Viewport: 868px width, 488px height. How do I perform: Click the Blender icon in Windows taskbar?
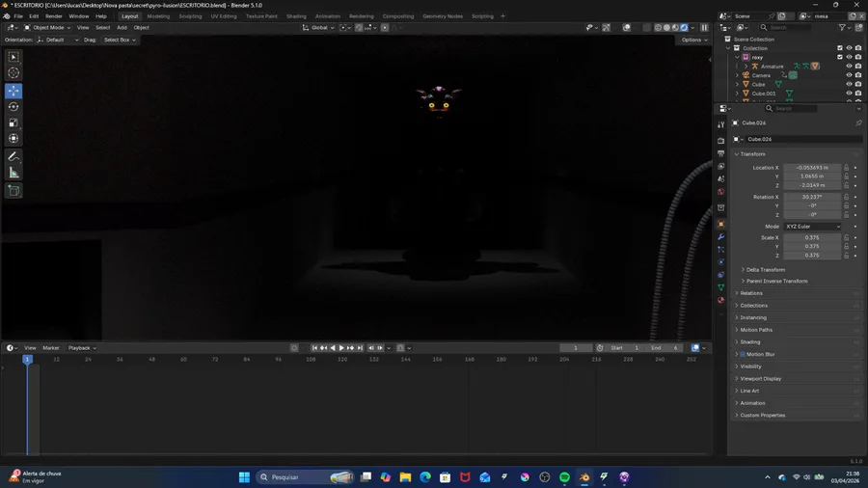tap(584, 477)
